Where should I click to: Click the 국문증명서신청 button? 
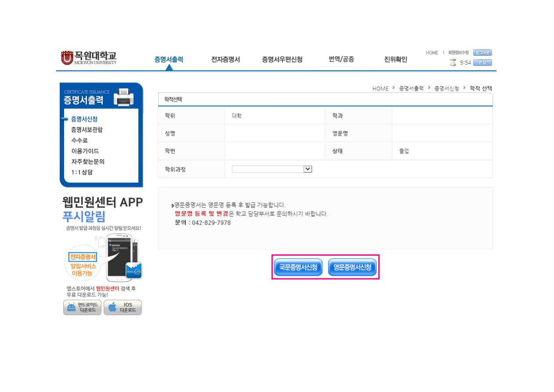click(298, 267)
